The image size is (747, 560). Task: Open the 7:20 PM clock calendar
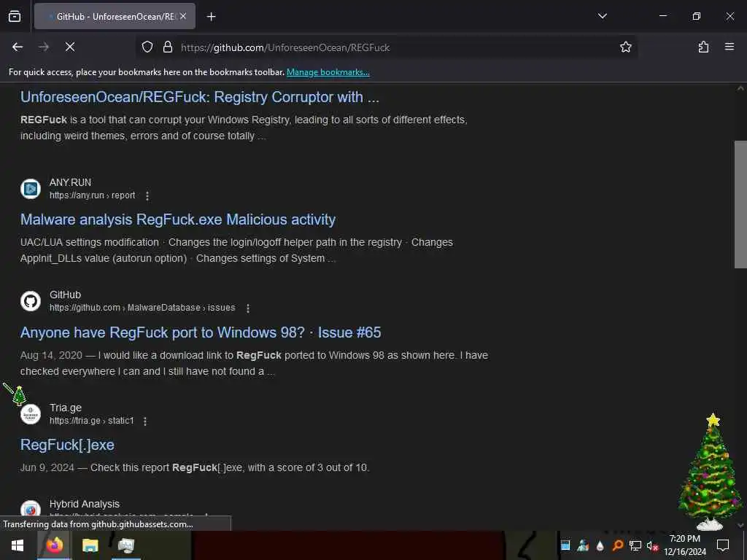[684, 545]
